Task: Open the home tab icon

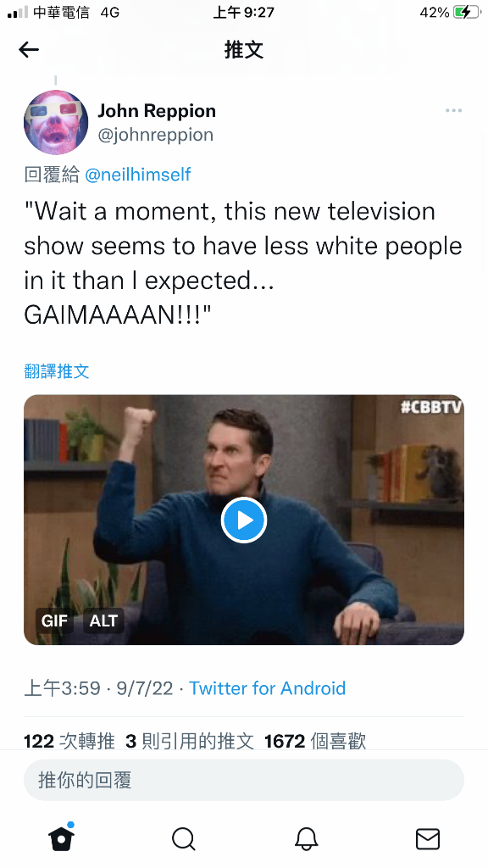Action: (x=61, y=837)
